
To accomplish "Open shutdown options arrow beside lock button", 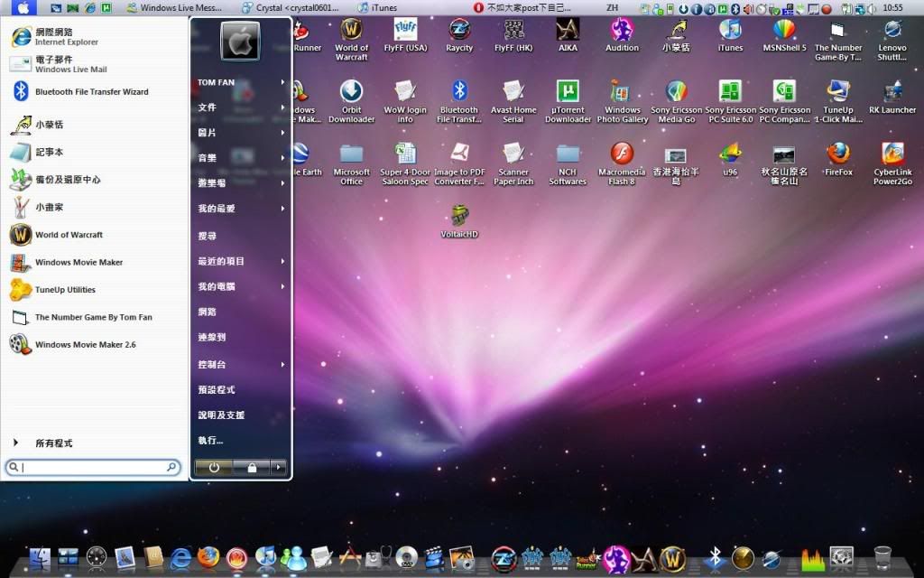I will (x=279, y=468).
